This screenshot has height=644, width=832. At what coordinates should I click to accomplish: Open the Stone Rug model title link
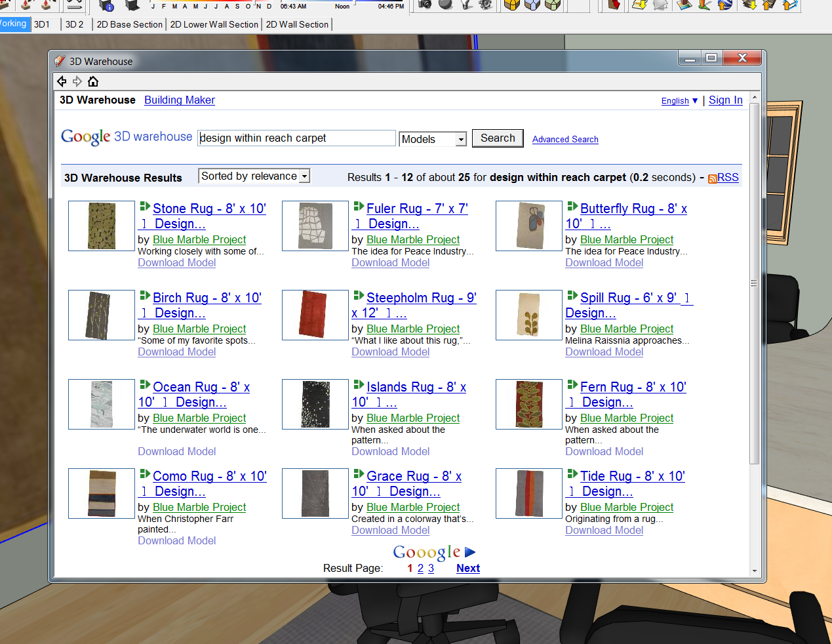point(202,216)
